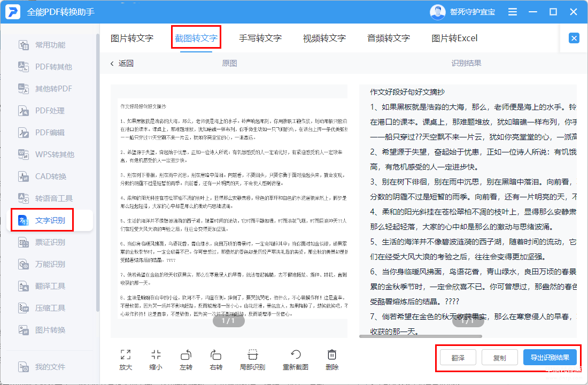Switch to 音频转文字 tab
The image size is (588, 385).
coord(389,38)
